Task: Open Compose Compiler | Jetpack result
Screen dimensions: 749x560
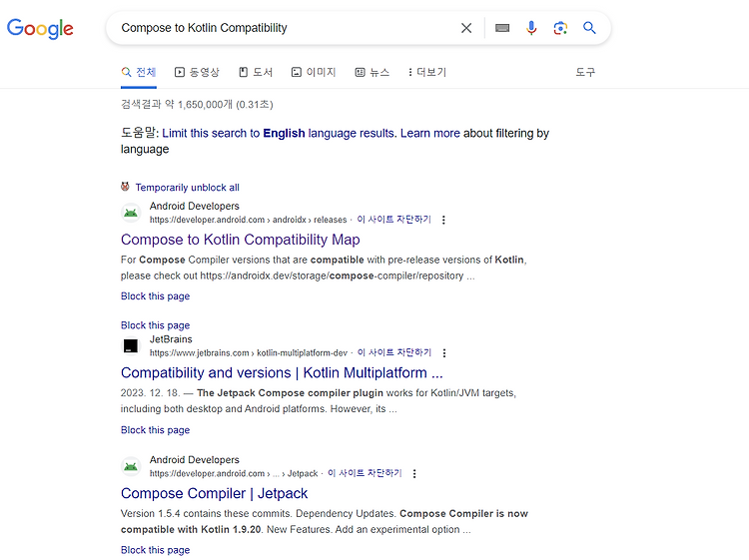Action: [214, 494]
